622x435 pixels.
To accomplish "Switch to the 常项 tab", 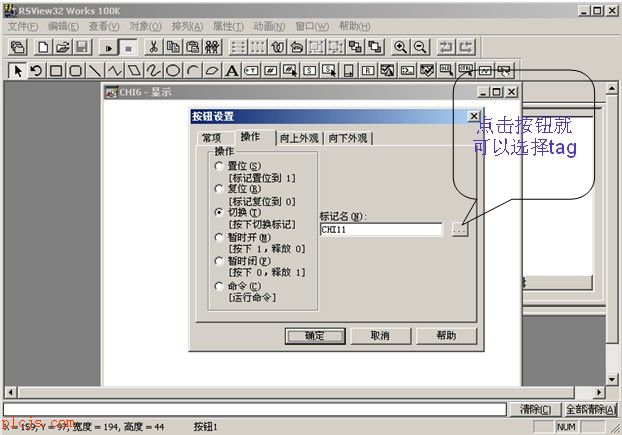I will (x=211, y=138).
